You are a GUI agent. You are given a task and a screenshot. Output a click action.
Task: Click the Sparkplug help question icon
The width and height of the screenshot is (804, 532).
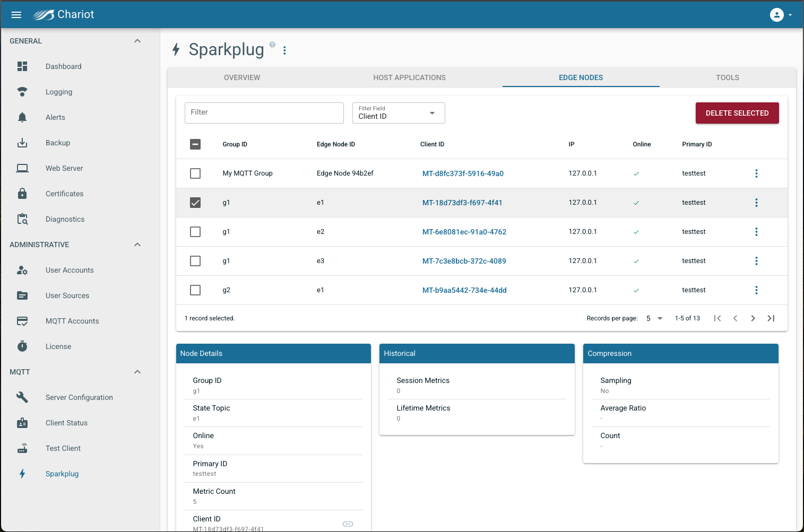point(272,45)
